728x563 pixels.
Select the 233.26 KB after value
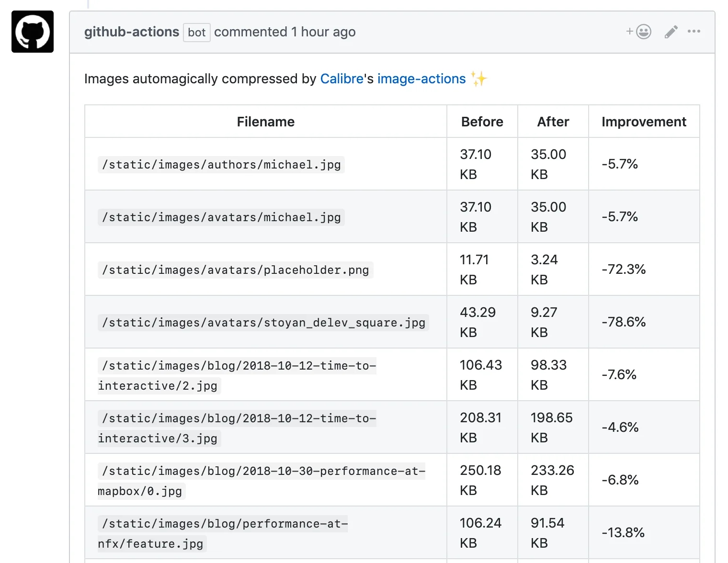553,480
